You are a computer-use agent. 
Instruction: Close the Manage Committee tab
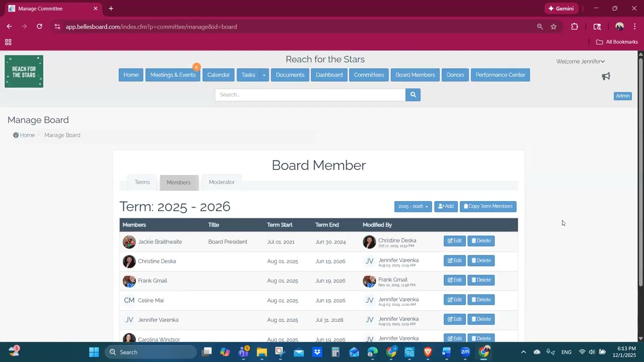coord(95,9)
